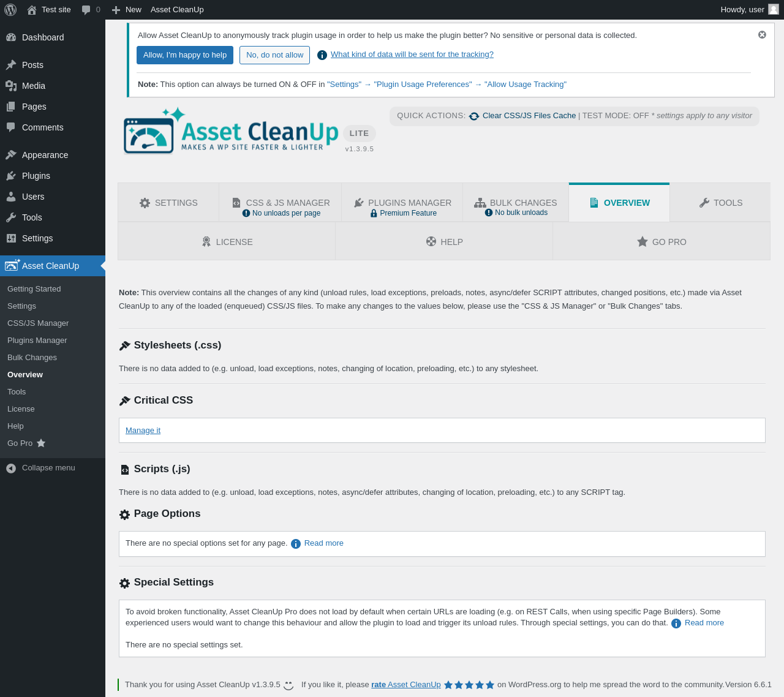Click Asset CleanUp in top admin bar
Image resolution: width=784 pixels, height=697 pixels.
(177, 10)
